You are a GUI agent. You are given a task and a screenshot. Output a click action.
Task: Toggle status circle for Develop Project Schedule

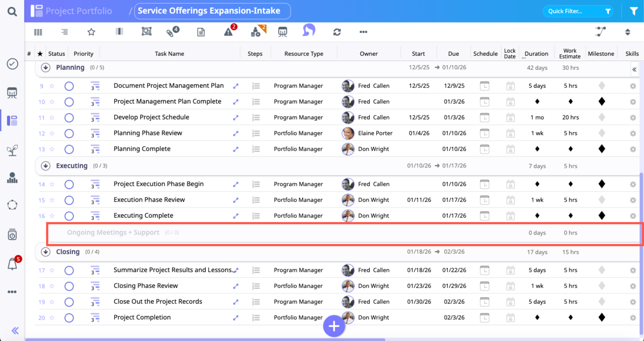(69, 117)
